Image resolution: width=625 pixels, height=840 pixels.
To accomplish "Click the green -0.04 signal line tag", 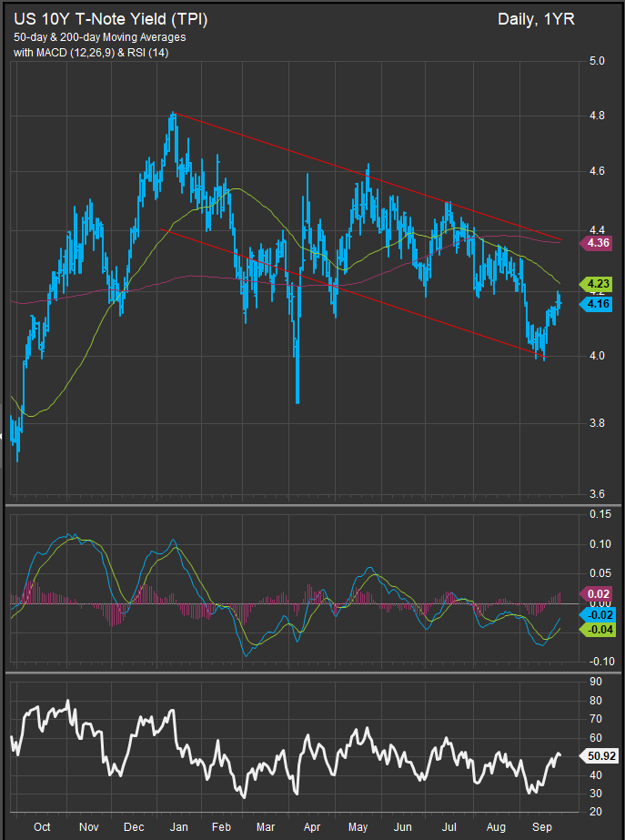I will tap(599, 630).
